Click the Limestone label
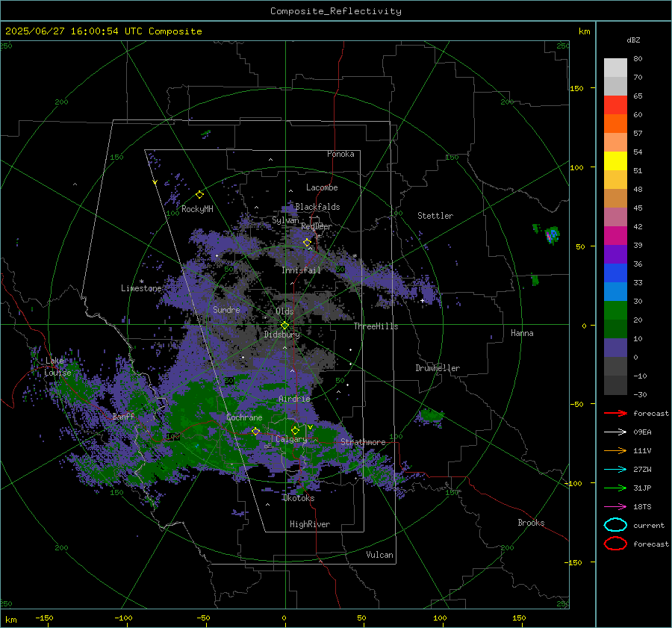The width and height of the screenshot is (672, 628). tap(141, 288)
